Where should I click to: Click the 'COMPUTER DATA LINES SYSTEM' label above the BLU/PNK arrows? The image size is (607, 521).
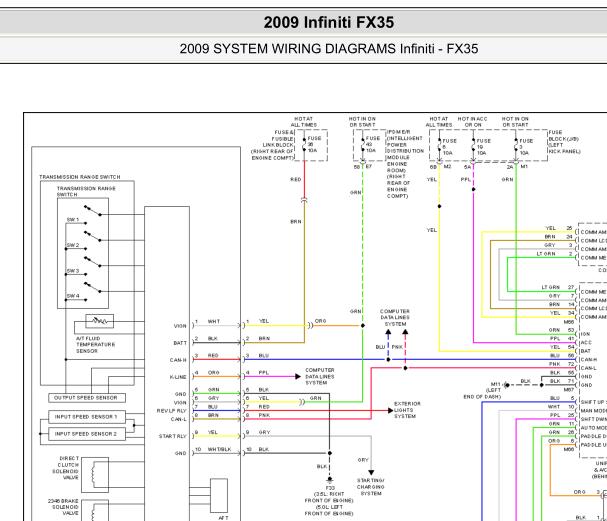395,317
